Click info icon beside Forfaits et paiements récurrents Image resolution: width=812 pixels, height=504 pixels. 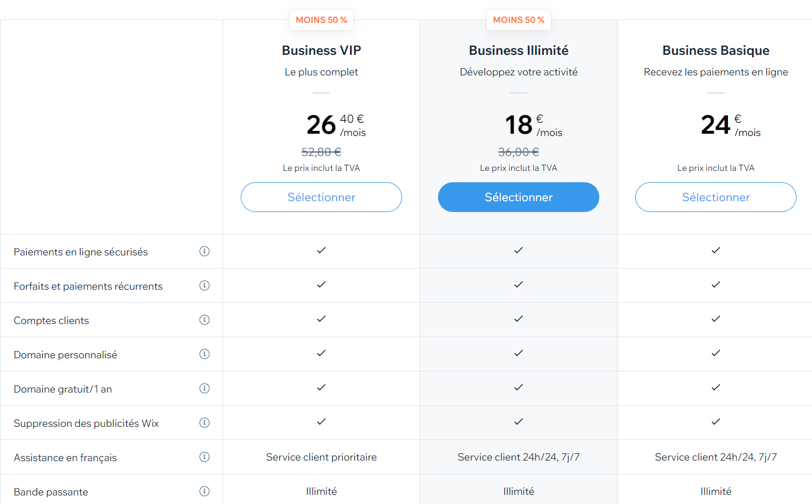[x=204, y=286]
